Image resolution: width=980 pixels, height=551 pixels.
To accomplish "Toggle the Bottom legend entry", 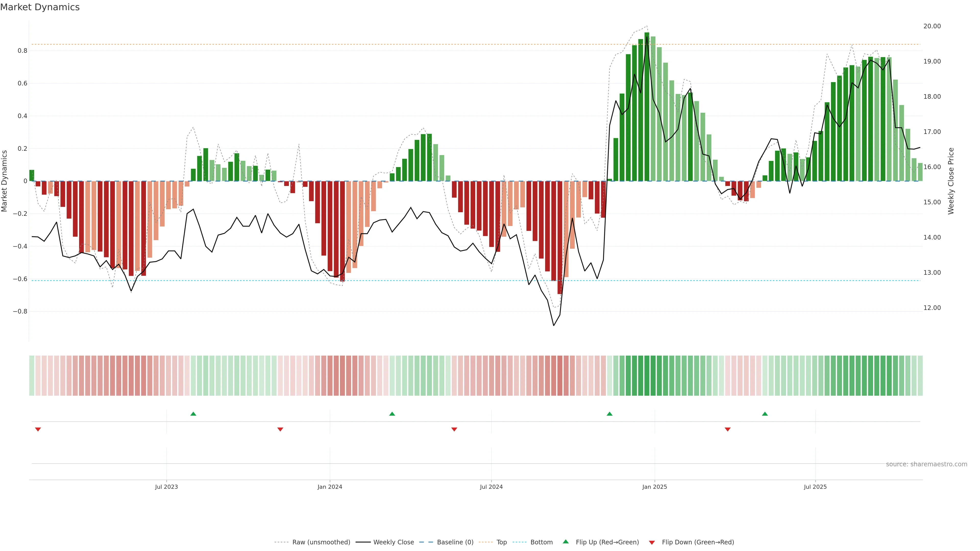I will click(x=541, y=542).
